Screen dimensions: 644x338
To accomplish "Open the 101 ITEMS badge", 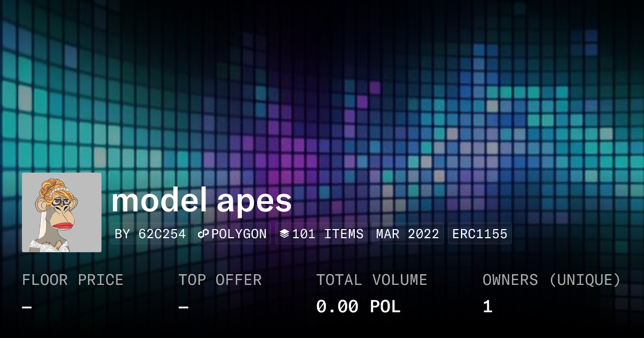I will 321,233.
